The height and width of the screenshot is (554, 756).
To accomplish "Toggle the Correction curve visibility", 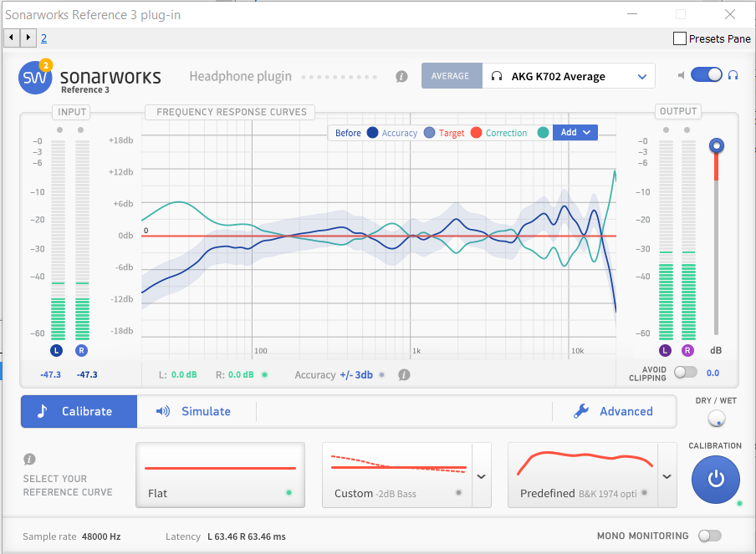I will point(543,133).
